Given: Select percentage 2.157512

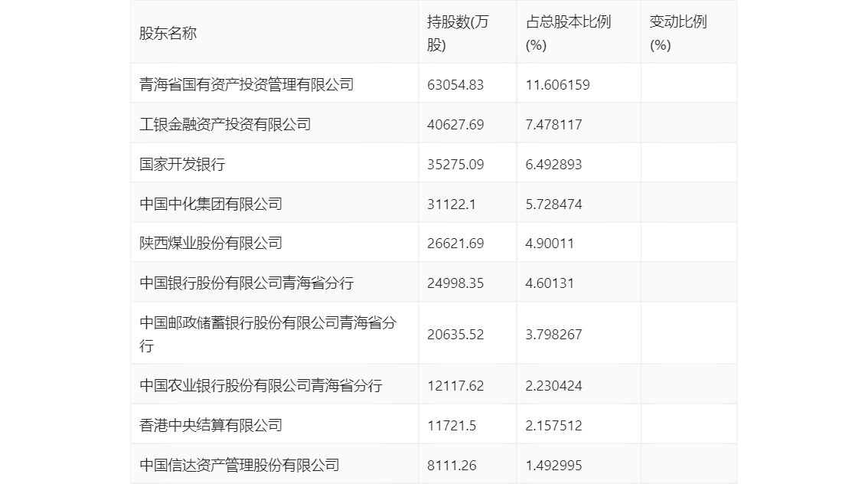Looking at the screenshot, I should 553,425.
